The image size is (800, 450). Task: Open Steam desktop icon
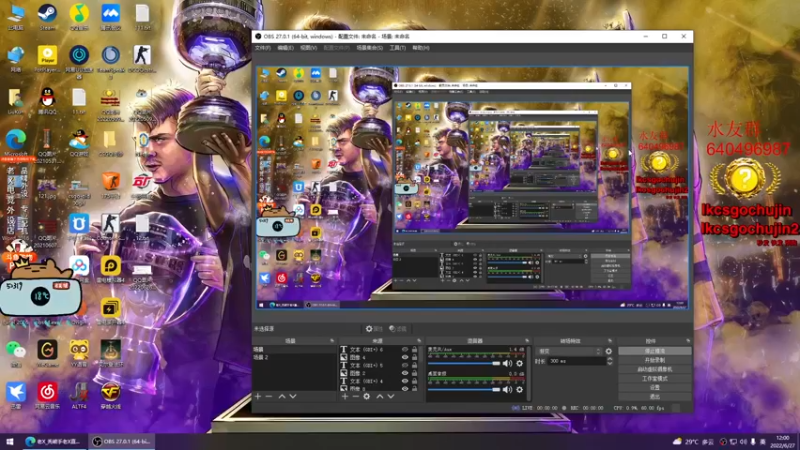coord(47,17)
